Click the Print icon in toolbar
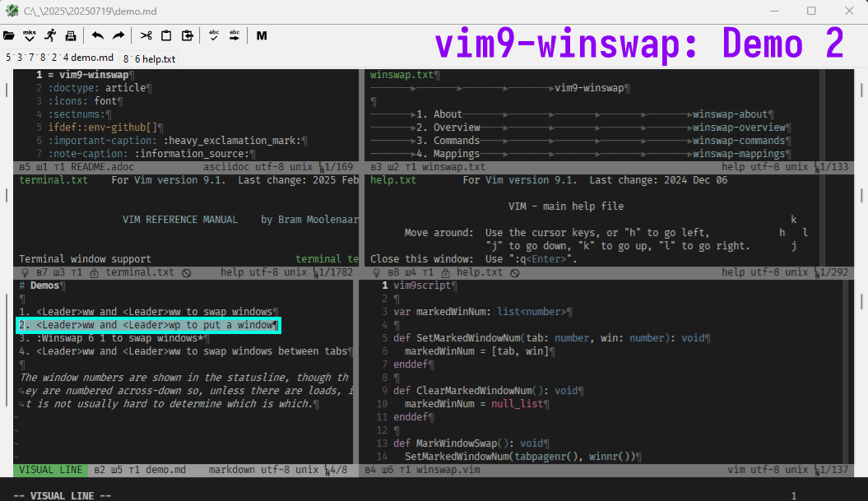The height and width of the screenshot is (501, 868). click(71, 36)
